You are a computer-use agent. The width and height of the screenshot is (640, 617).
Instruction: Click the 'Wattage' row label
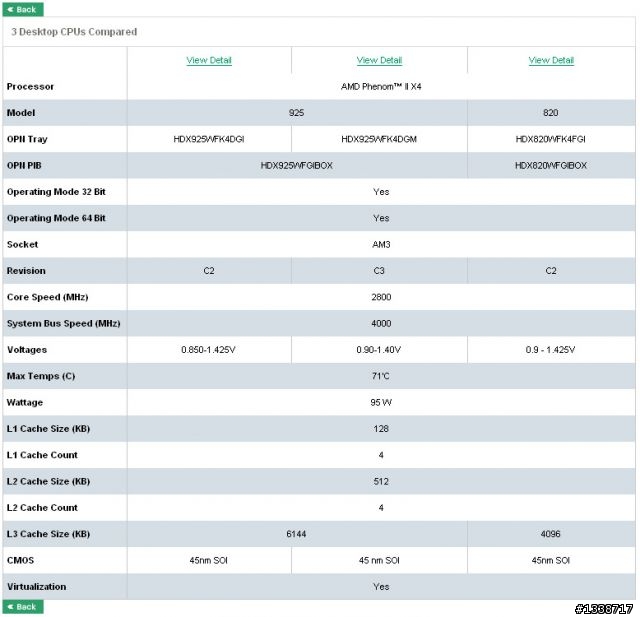[x=25, y=402]
